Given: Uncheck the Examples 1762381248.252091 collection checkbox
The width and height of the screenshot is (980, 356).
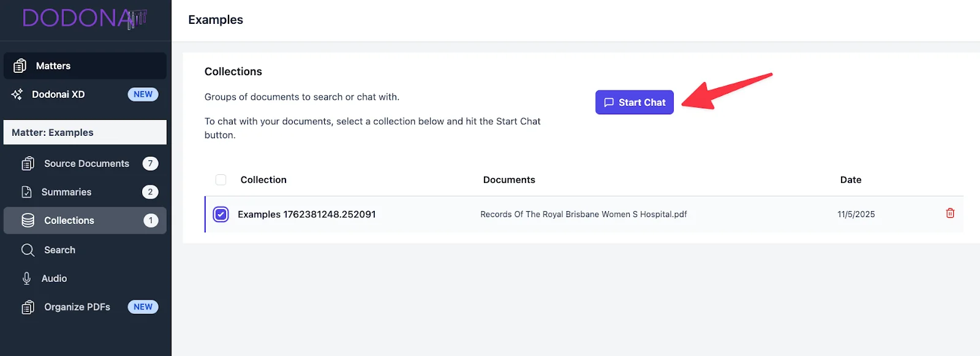Looking at the screenshot, I should (x=221, y=214).
